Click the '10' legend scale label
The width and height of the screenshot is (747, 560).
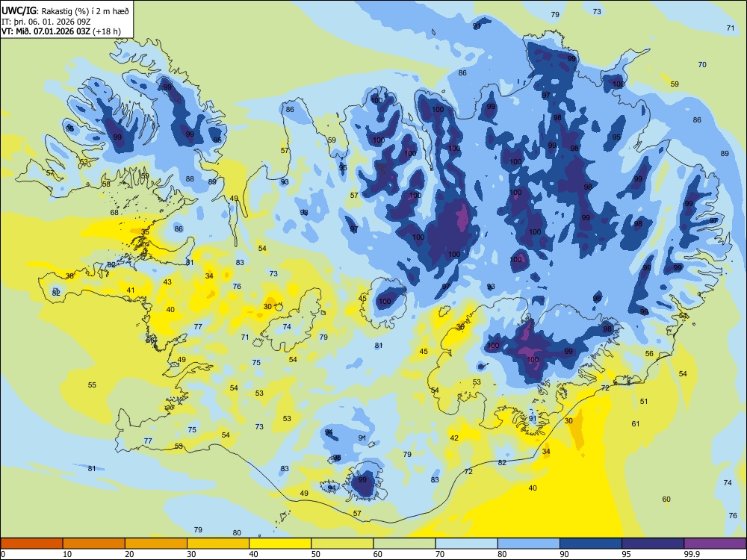tap(68, 554)
